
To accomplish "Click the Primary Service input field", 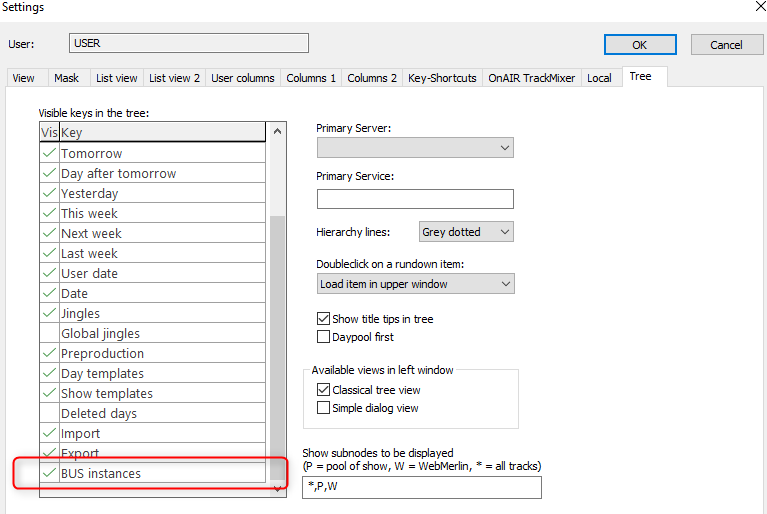I will (x=415, y=199).
